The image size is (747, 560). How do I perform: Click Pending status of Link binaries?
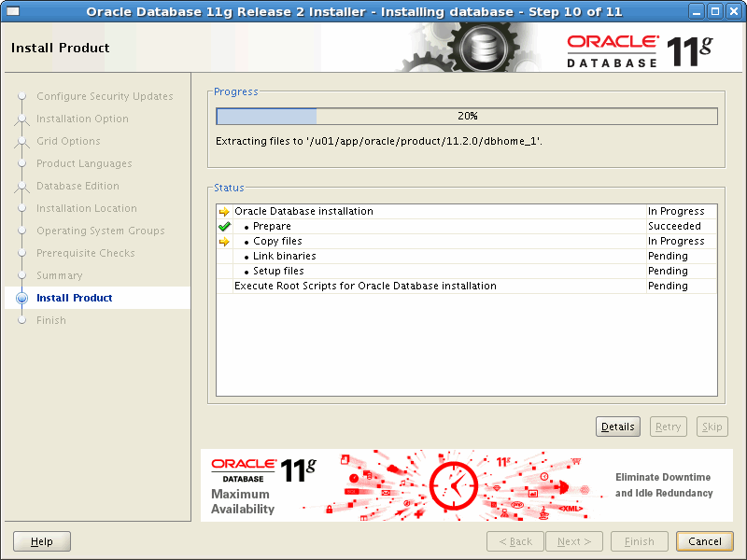pyautogui.click(x=668, y=256)
